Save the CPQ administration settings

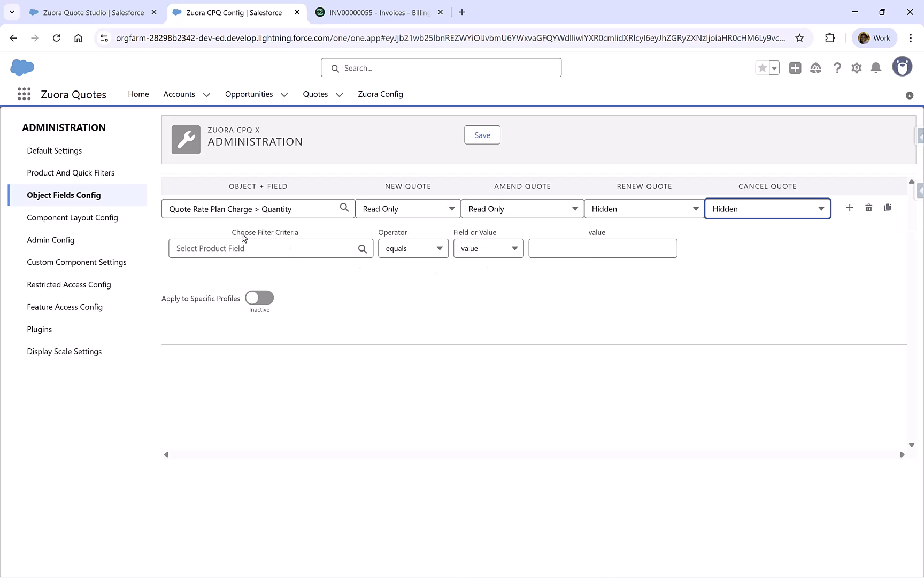[x=482, y=134]
